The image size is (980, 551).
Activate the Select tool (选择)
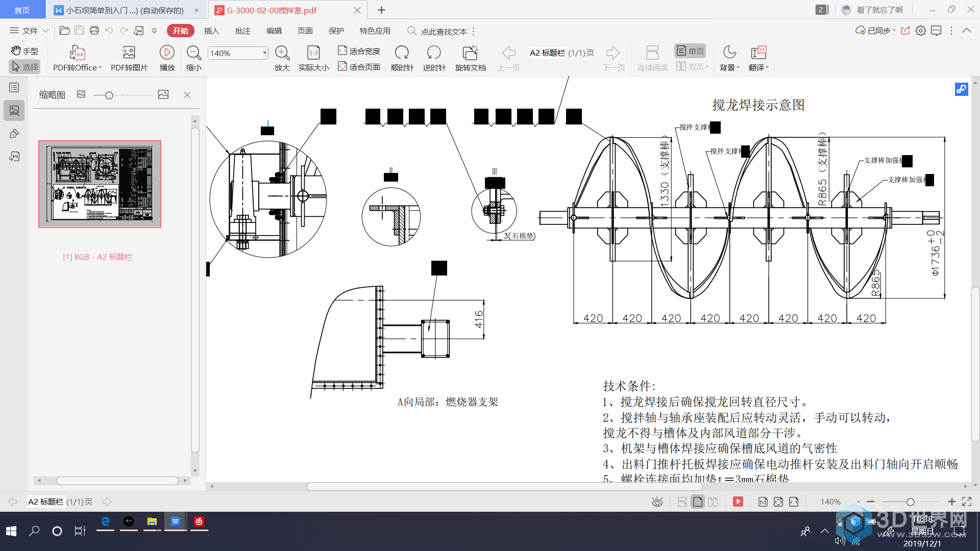coord(24,67)
